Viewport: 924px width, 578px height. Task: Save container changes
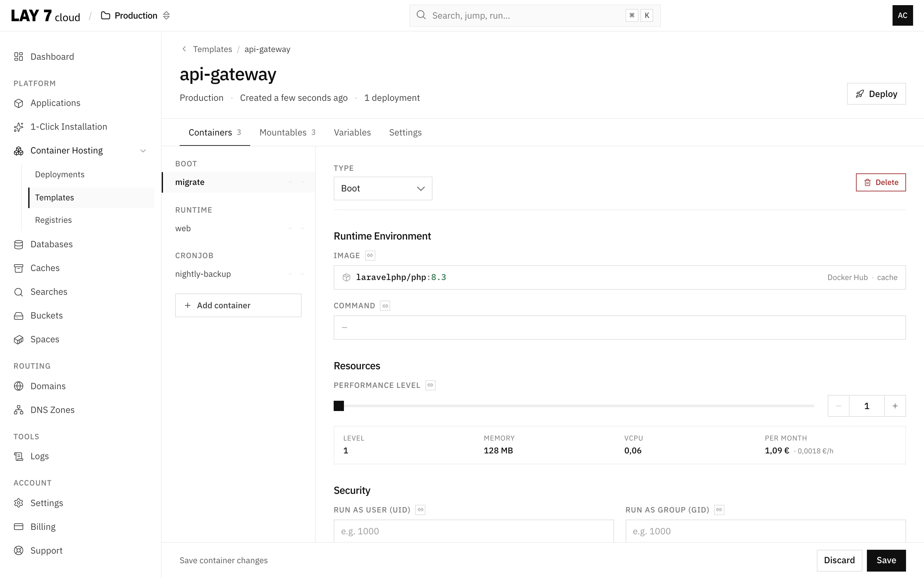click(886, 560)
